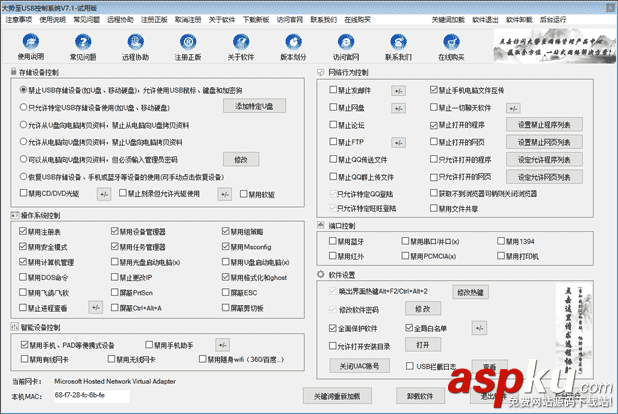Screen dimensions: 618x414
Task: Enable 禁用随身wifi checkbox
Action: click(203, 359)
